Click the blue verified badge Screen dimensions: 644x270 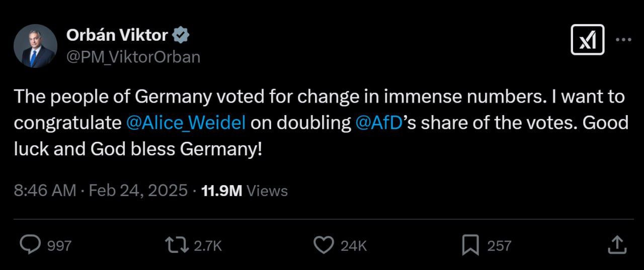[x=181, y=35]
